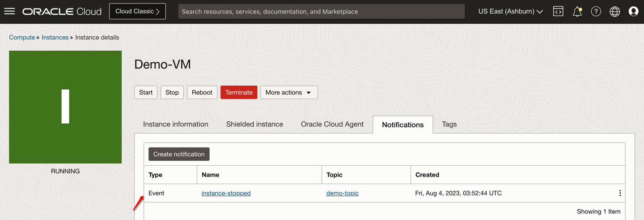
Task: Open the hamburger navigation menu
Action: coord(9,11)
